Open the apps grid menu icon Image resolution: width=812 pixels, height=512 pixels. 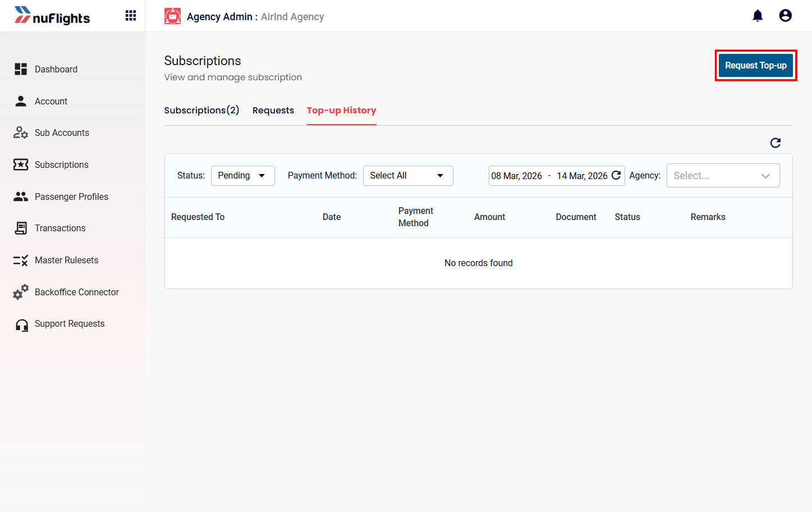tap(131, 16)
